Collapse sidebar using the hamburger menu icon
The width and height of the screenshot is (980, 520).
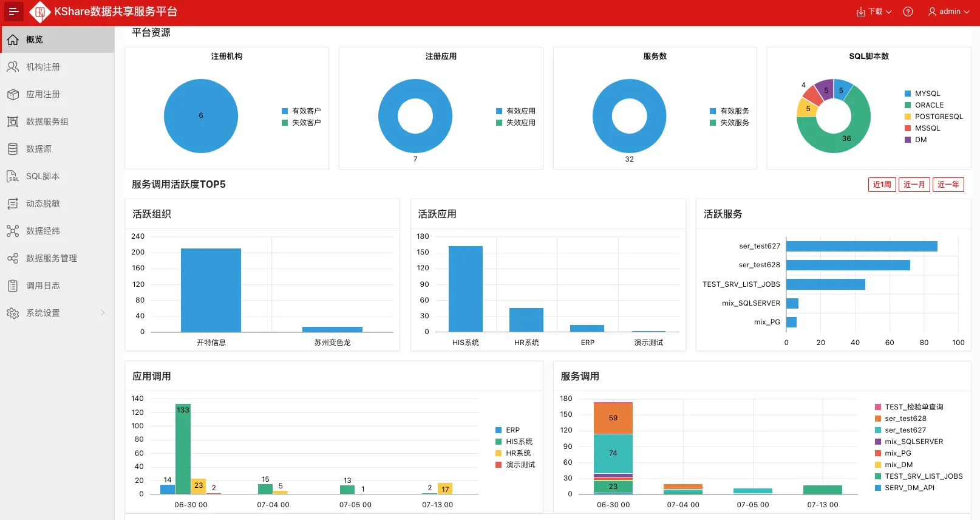13,12
